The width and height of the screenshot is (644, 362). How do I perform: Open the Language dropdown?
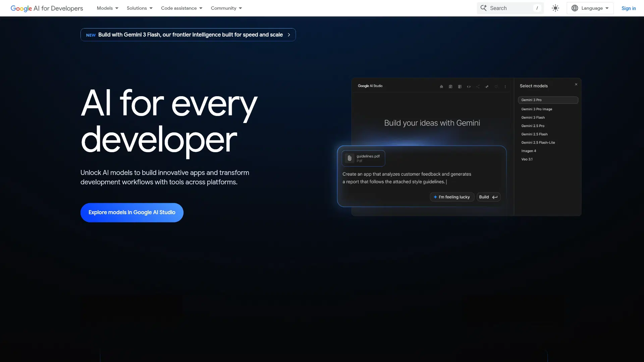590,8
